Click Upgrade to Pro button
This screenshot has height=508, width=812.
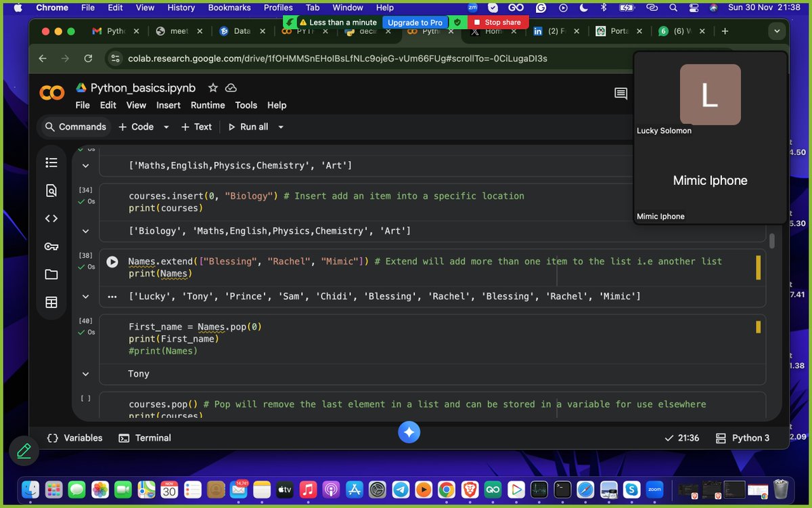[x=415, y=22]
